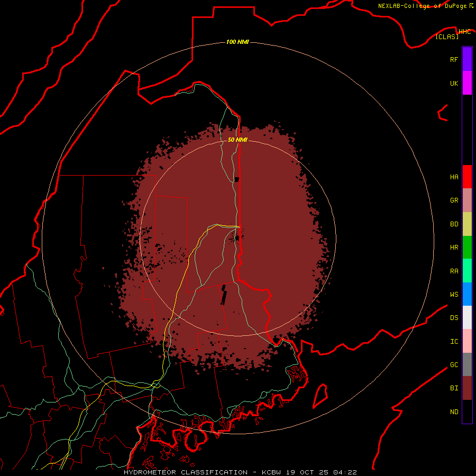The height and width of the screenshot is (476, 476).
Task: Click the WS legend label
Action: [454, 294]
